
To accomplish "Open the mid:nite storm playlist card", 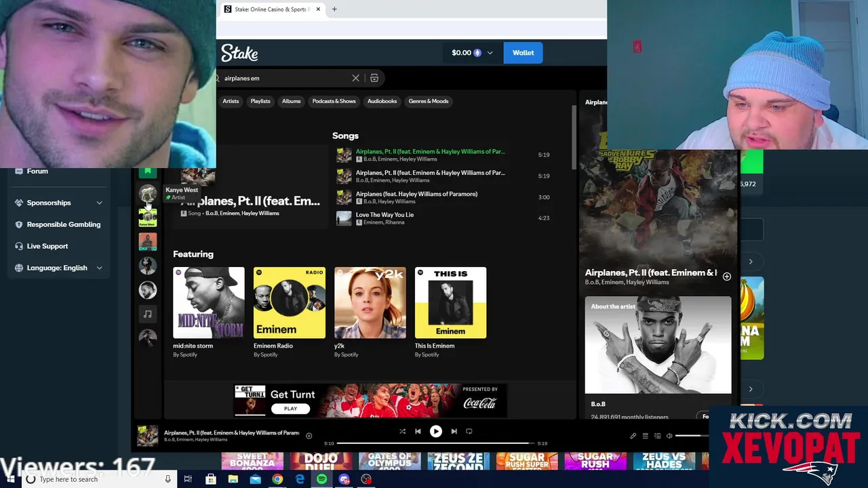I will [x=209, y=312].
